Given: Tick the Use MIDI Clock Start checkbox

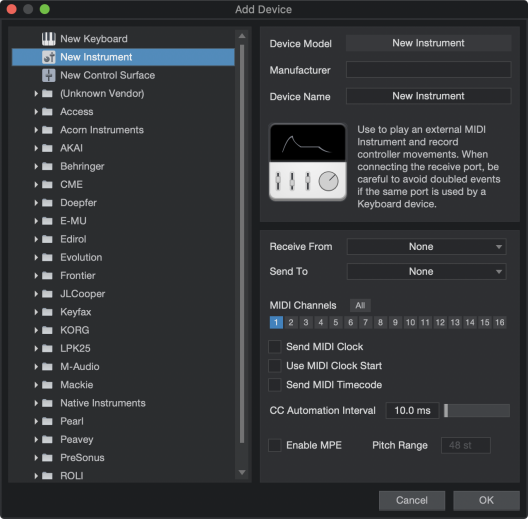Looking at the screenshot, I should point(275,365).
